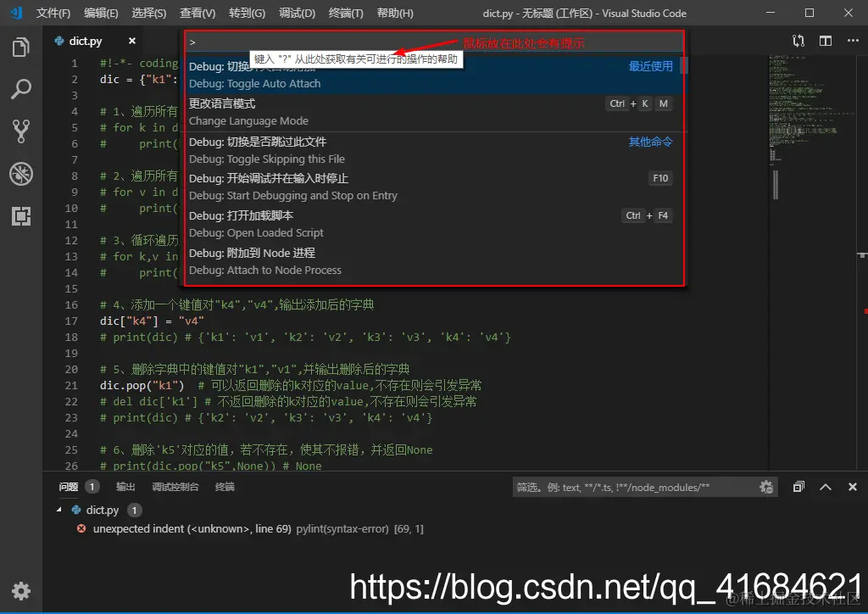
Task: Close the bottom panel
Action: point(853,487)
